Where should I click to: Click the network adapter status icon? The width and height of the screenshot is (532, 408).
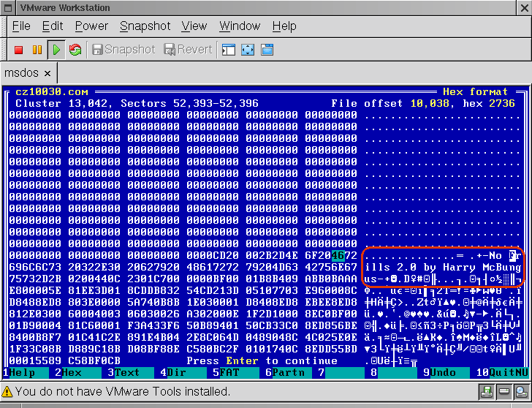[521, 392]
